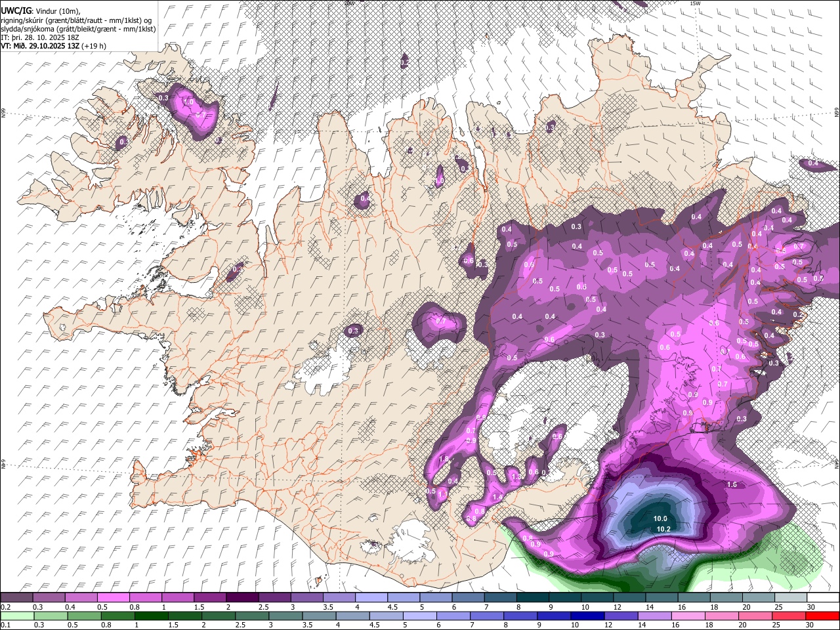Click the '10.2' precipitation maximum label
Screen dimensions: 840x630
[x=663, y=529]
